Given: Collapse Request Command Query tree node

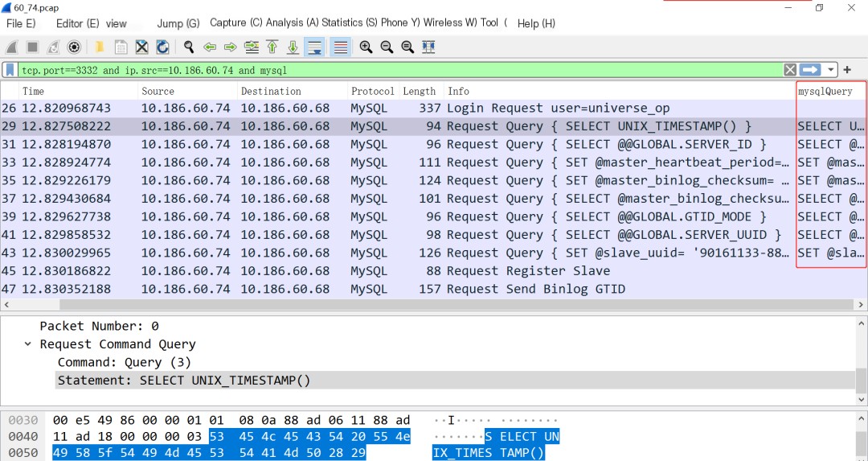Looking at the screenshot, I should [27, 344].
